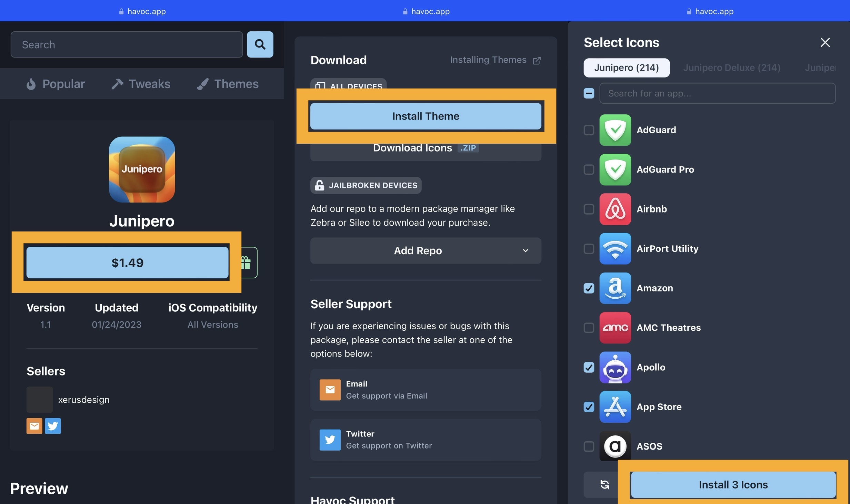Click the AdGuard Pro app icon
The image size is (850, 504).
coord(615,169)
